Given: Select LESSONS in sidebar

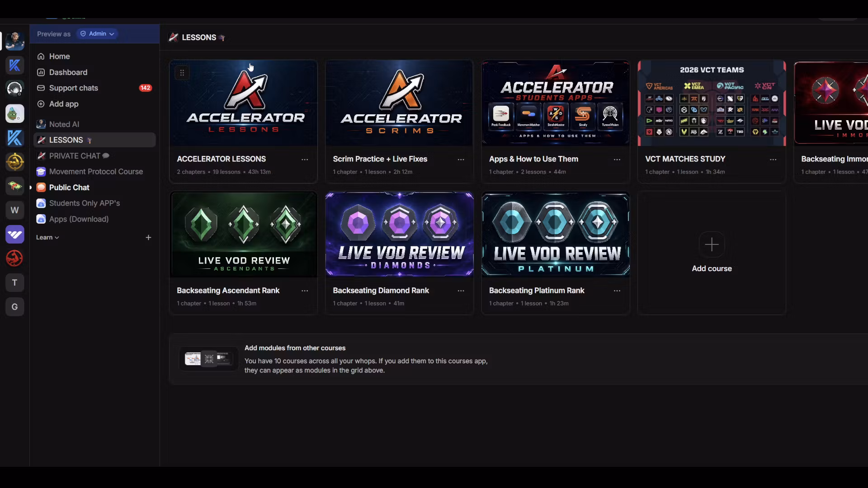Looking at the screenshot, I should pos(94,140).
